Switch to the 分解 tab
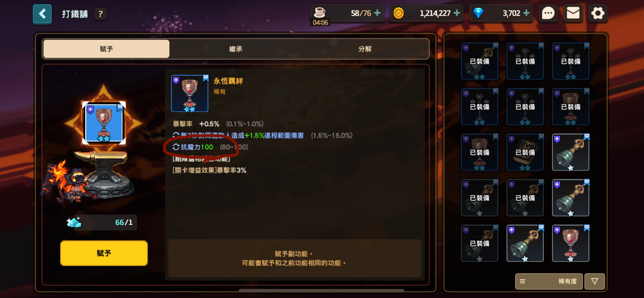Viewport: 644px width, 298px height. (x=364, y=49)
